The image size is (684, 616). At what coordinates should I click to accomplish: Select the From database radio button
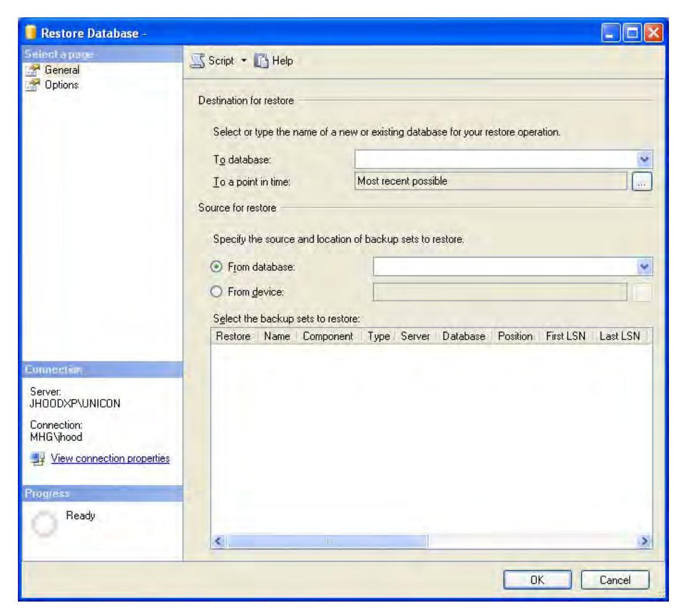click(217, 267)
